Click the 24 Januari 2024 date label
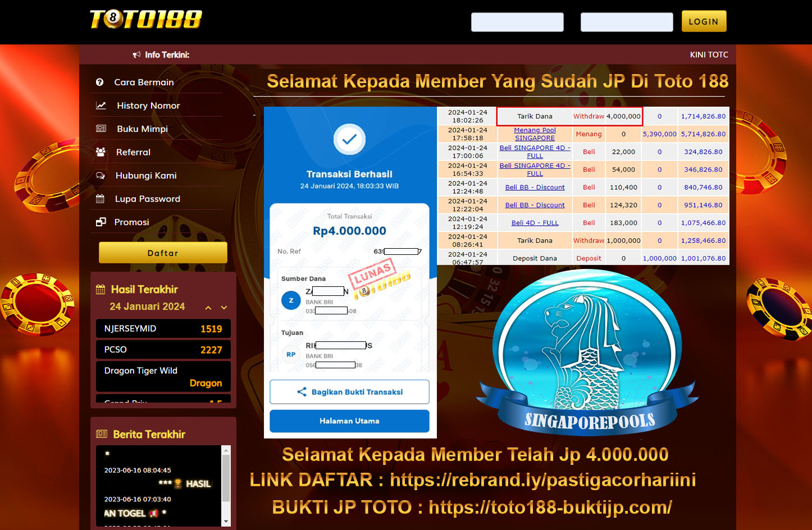812x530 pixels. [147, 307]
